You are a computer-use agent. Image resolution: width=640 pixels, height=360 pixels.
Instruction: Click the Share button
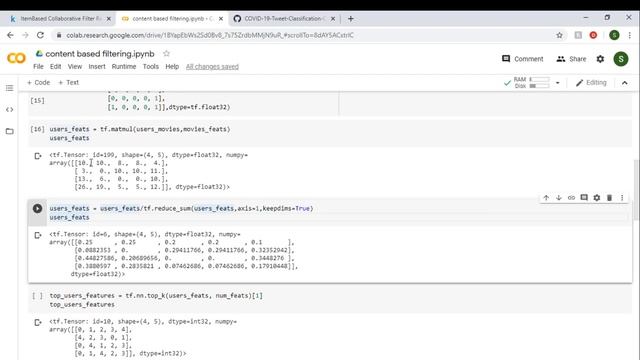571,59
